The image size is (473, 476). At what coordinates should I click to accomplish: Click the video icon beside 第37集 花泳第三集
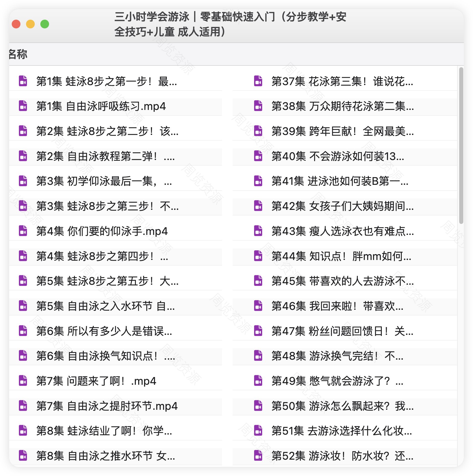point(258,81)
